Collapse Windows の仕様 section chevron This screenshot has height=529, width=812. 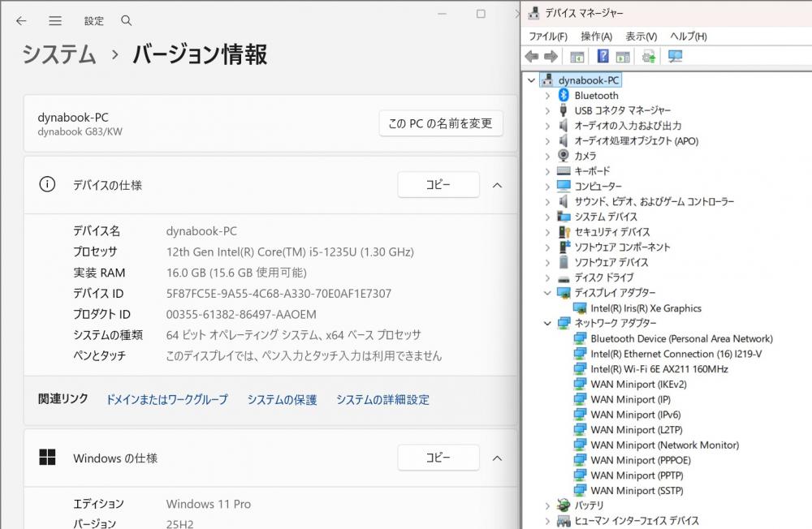pos(497,458)
